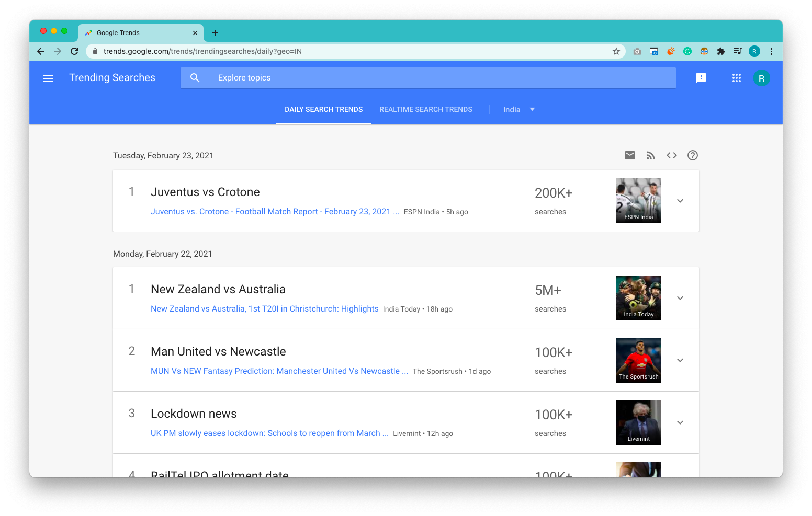Select the Google Trends browser tab

coord(140,33)
